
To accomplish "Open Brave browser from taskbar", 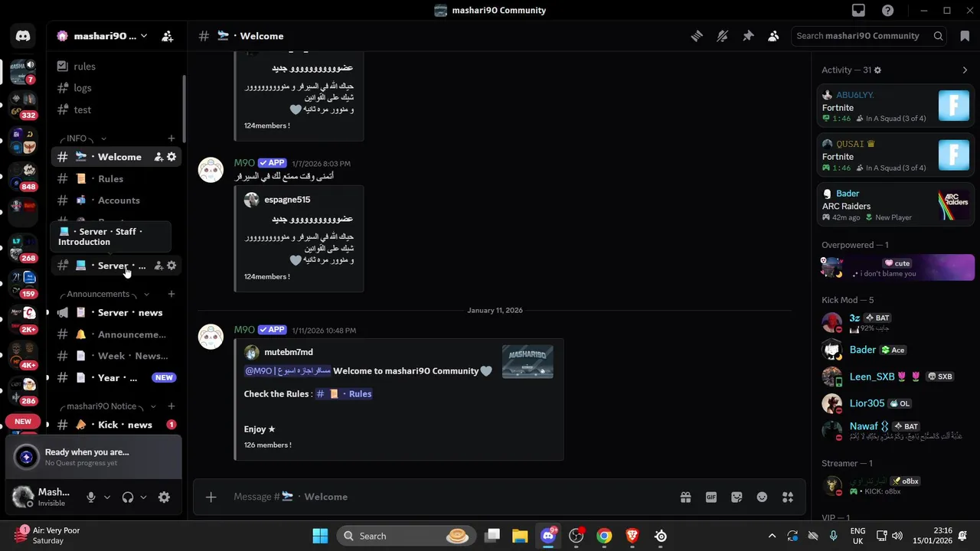I will pyautogui.click(x=632, y=536).
